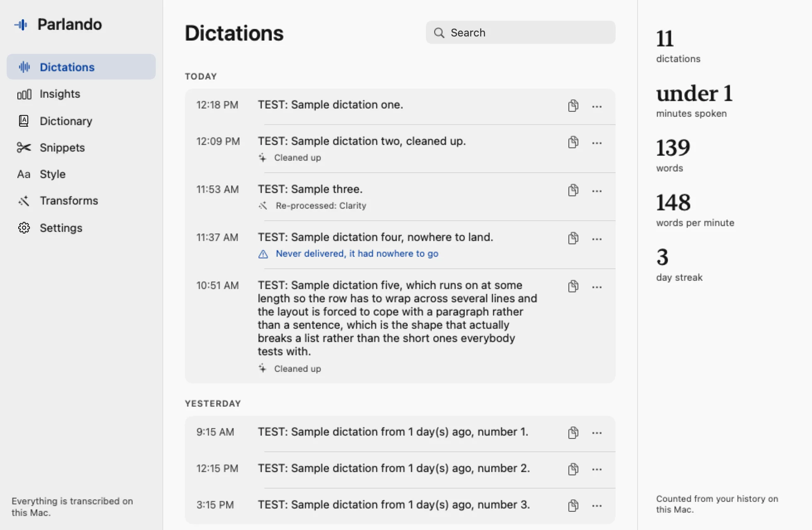This screenshot has height=530, width=812.
Task: Go to Snippets in the sidebar
Action: [81, 147]
